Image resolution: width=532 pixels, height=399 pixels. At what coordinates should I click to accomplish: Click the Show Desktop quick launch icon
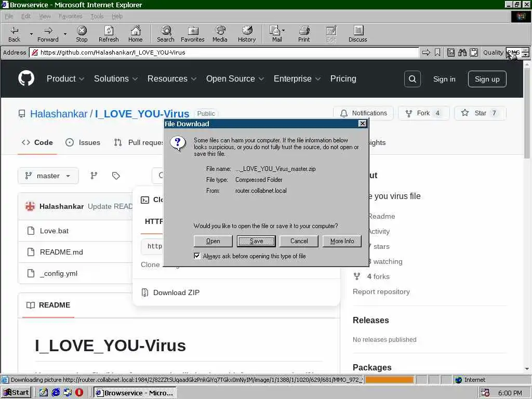coord(44,393)
